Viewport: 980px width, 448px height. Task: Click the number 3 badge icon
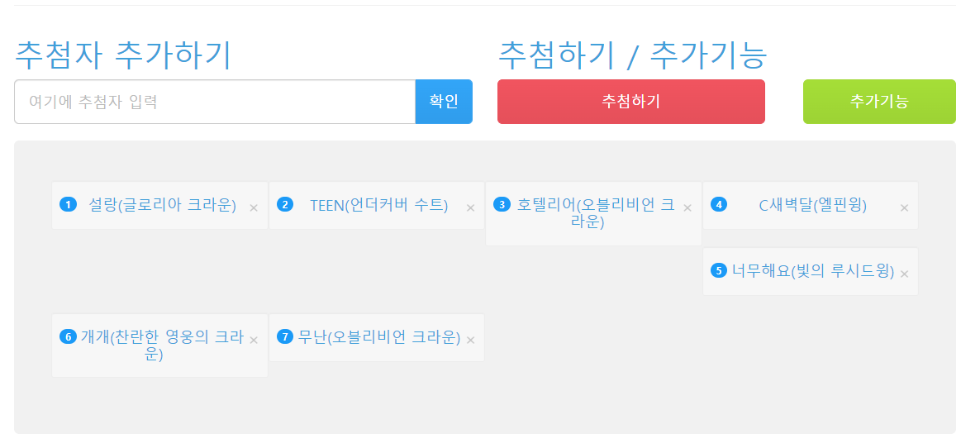(502, 204)
